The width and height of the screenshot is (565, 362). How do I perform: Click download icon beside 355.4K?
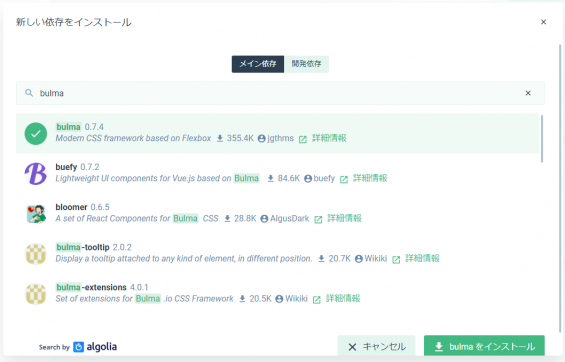point(220,138)
